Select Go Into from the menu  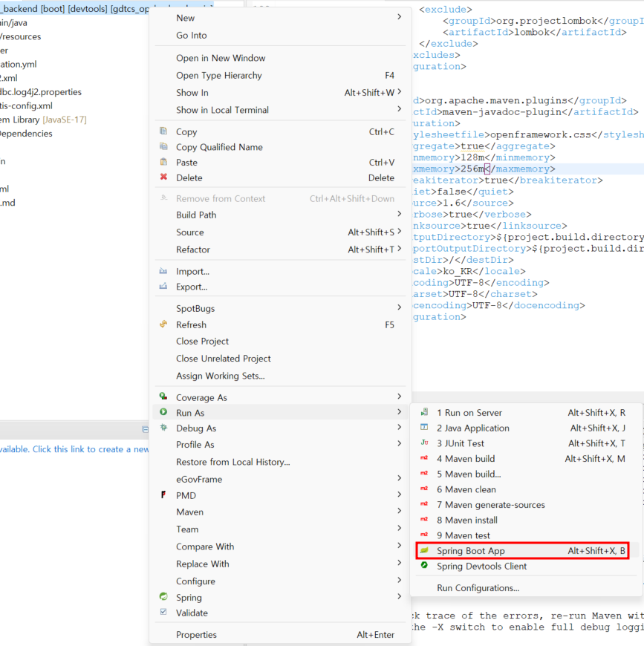280,36
